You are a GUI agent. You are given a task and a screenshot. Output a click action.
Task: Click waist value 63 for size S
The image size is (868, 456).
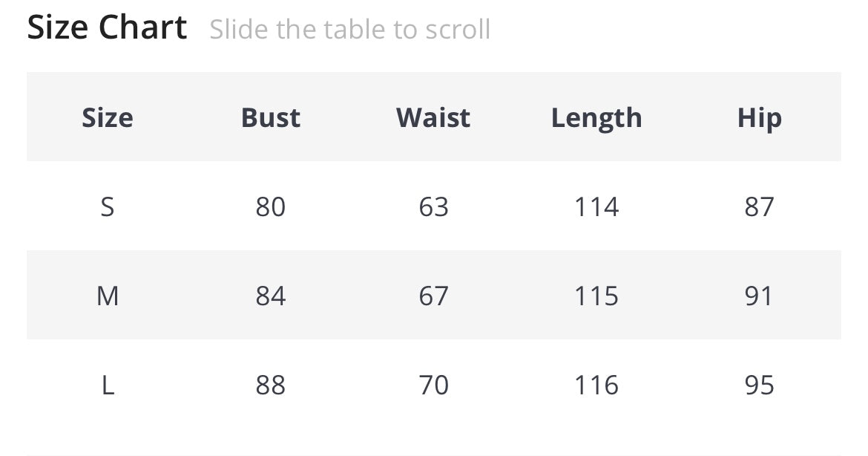[x=433, y=206]
